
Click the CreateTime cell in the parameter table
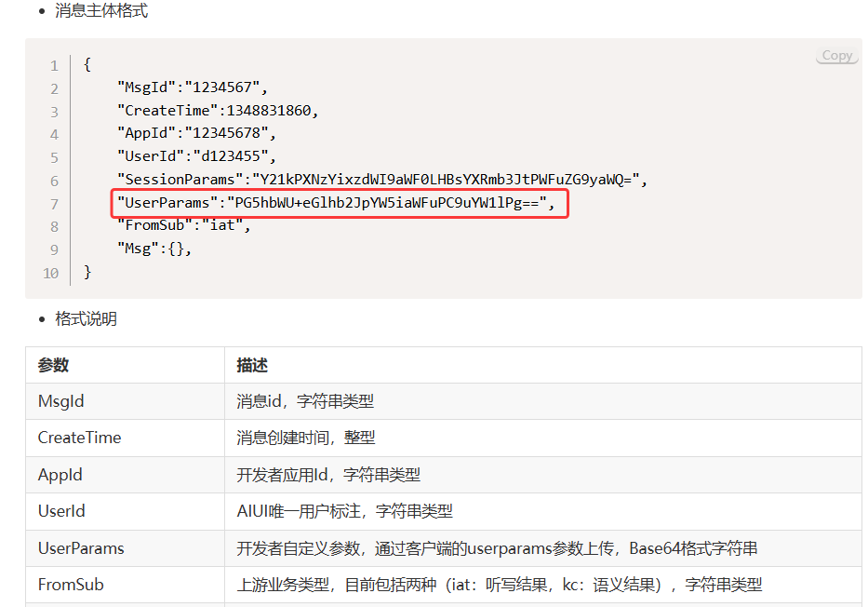(x=79, y=438)
